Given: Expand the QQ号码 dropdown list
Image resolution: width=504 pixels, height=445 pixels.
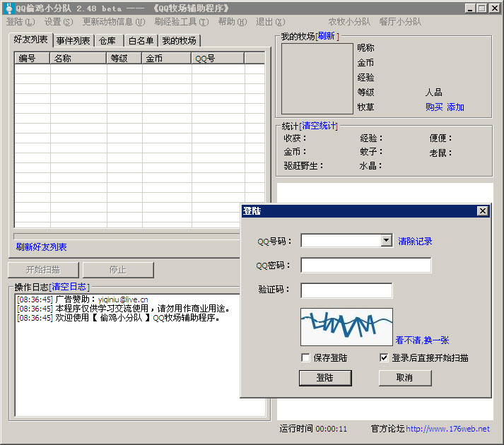Looking at the screenshot, I should 386,241.
